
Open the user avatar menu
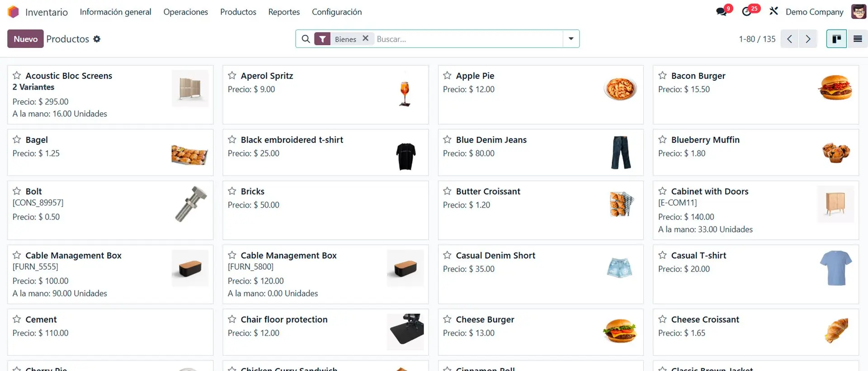(858, 12)
